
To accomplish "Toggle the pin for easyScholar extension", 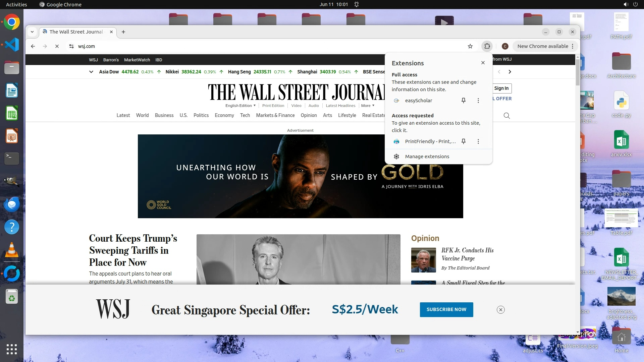I will [x=464, y=101].
